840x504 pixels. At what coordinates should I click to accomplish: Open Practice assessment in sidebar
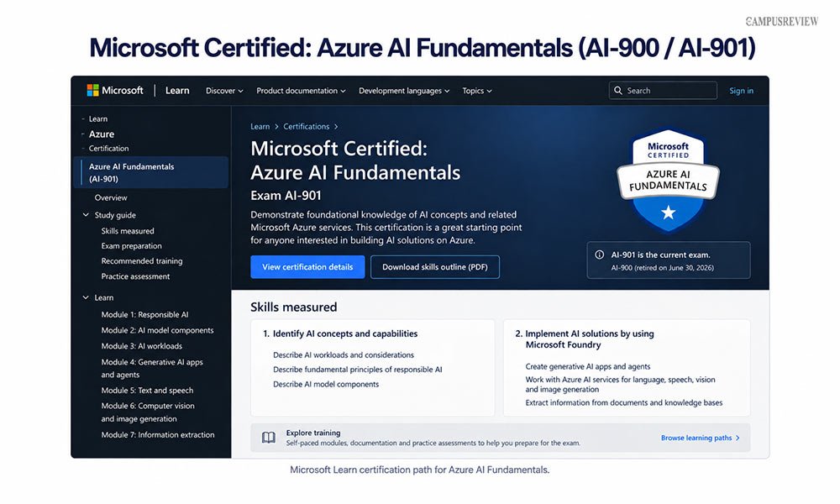click(135, 276)
